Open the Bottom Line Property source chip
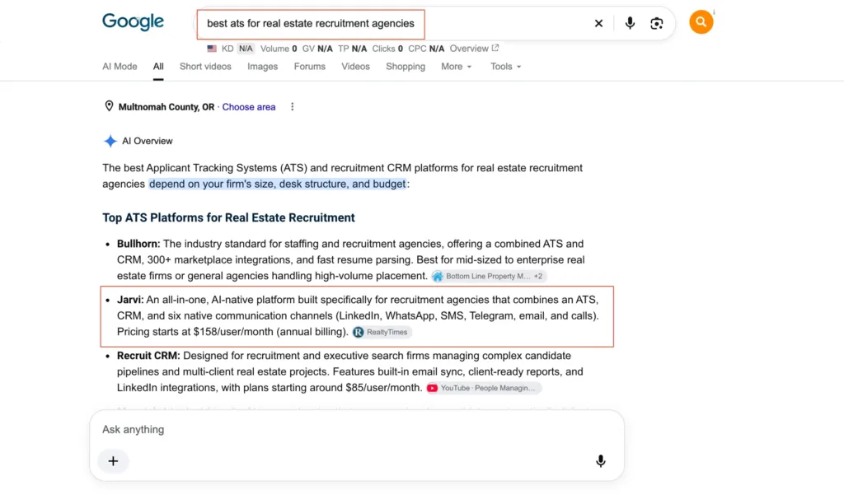The width and height of the screenshot is (844, 504). (x=488, y=276)
